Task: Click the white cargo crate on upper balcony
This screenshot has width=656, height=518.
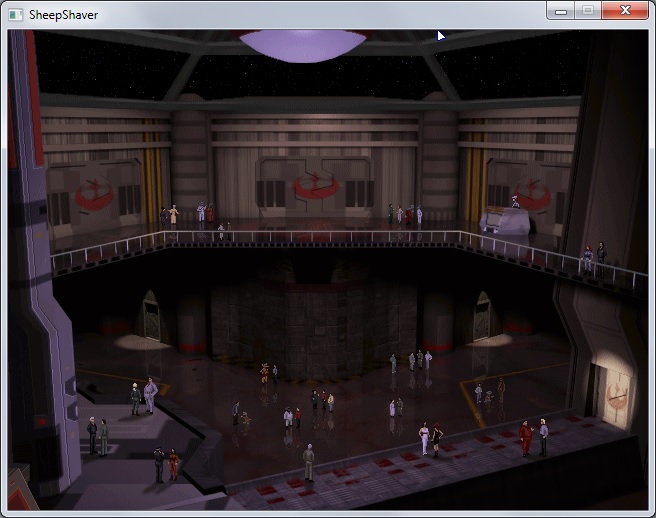Action: point(504,221)
